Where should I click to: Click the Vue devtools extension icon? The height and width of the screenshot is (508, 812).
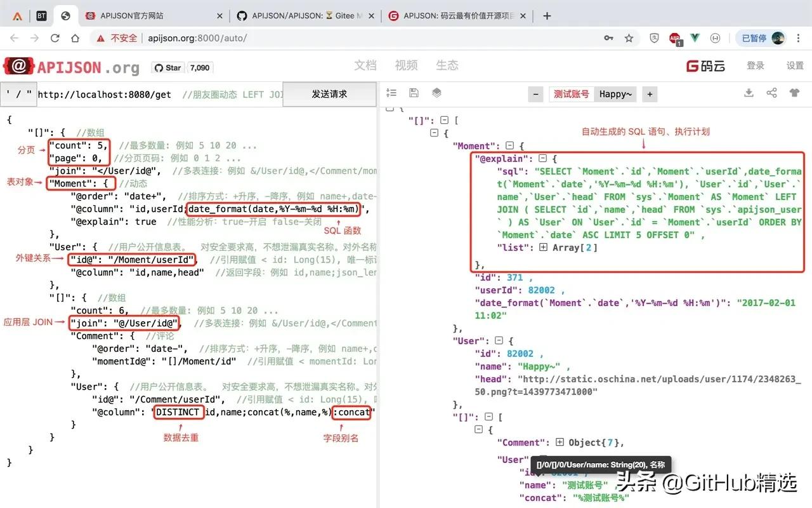point(695,38)
